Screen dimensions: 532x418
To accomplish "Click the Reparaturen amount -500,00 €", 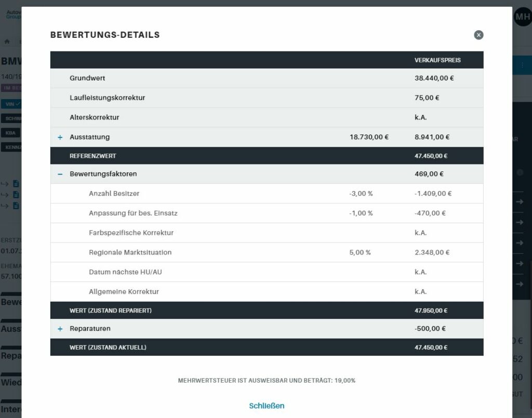I will coord(430,329).
